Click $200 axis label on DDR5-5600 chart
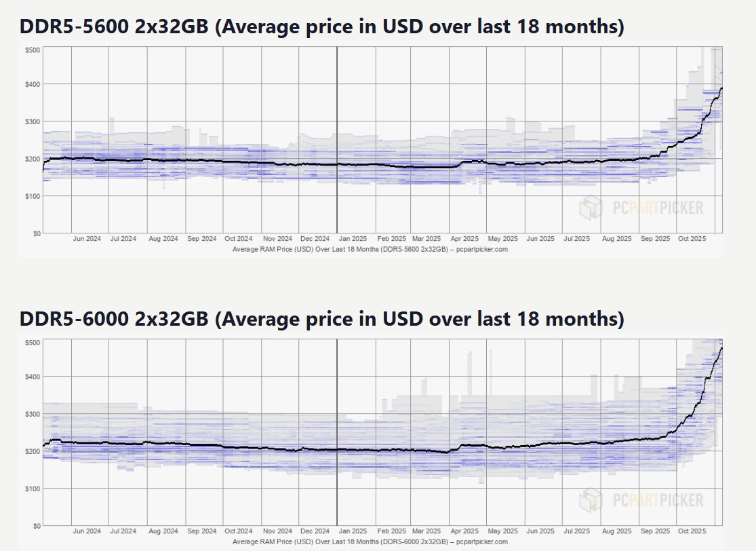The image size is (756, 551). [33, 159]
